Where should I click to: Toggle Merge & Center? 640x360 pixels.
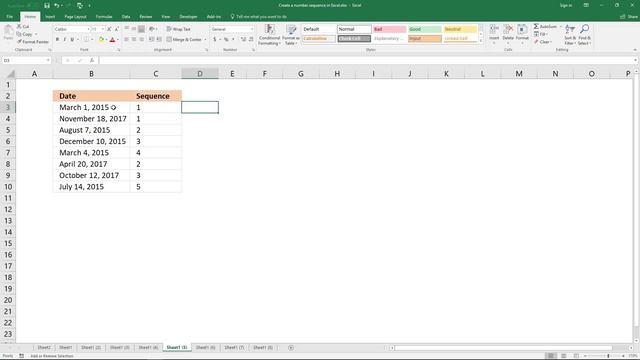pos(184,40)
